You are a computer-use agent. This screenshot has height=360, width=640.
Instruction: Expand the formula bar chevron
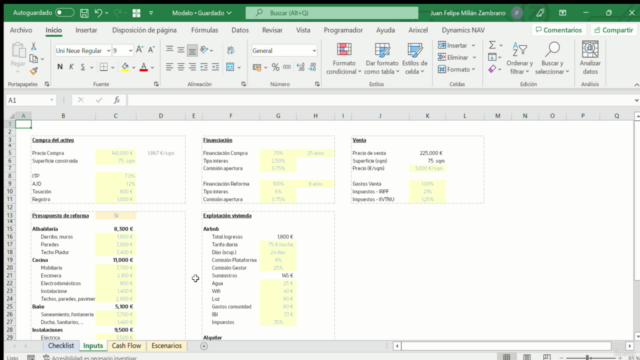(636, 100)
